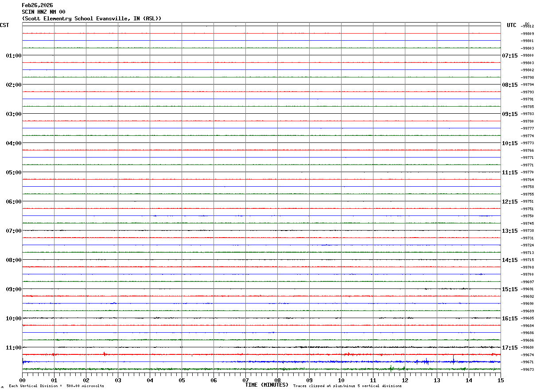Click the 01:00 CST hour label
Viewport: 536px width, 392px height.
tap(14, 56)
